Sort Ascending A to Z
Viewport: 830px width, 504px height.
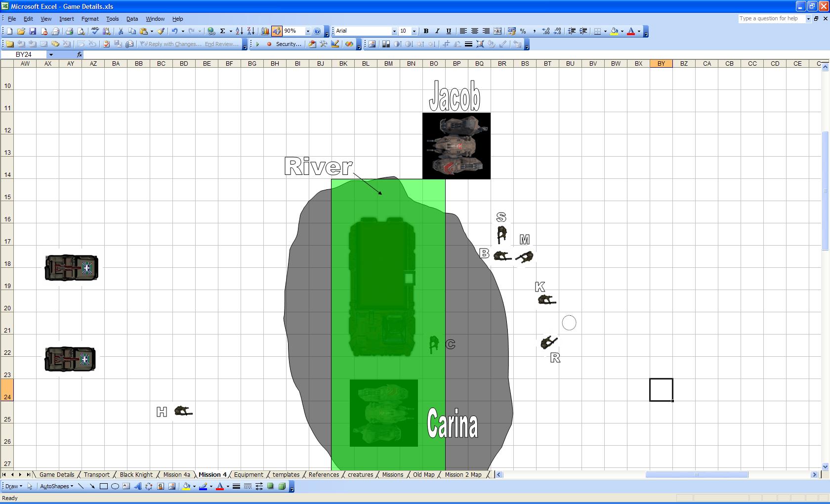(239, 31)
